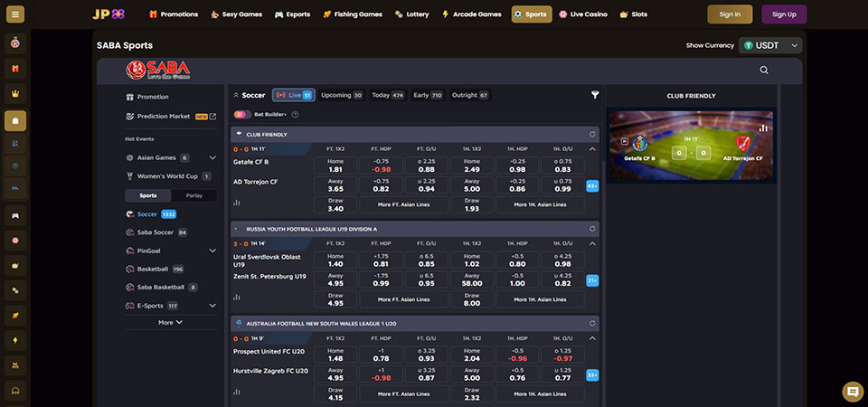Switch to the Early tab
This screenshot has width=868, height=407.
[x=428, y=95]
